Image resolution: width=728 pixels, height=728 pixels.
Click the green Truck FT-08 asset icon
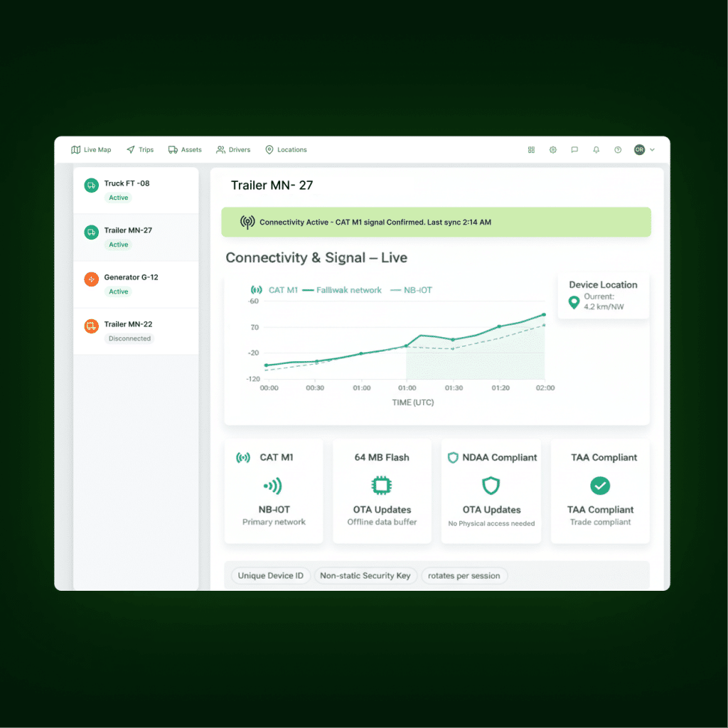pos(92,186)
